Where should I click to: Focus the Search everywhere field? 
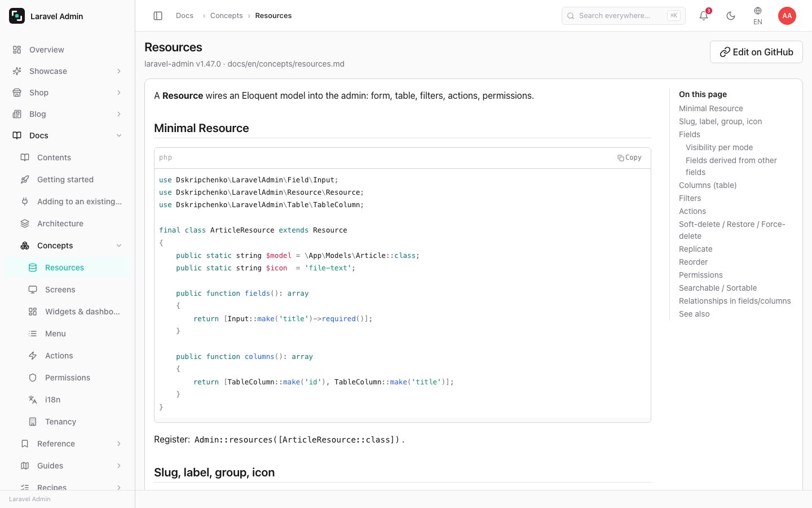click(624, 16)
